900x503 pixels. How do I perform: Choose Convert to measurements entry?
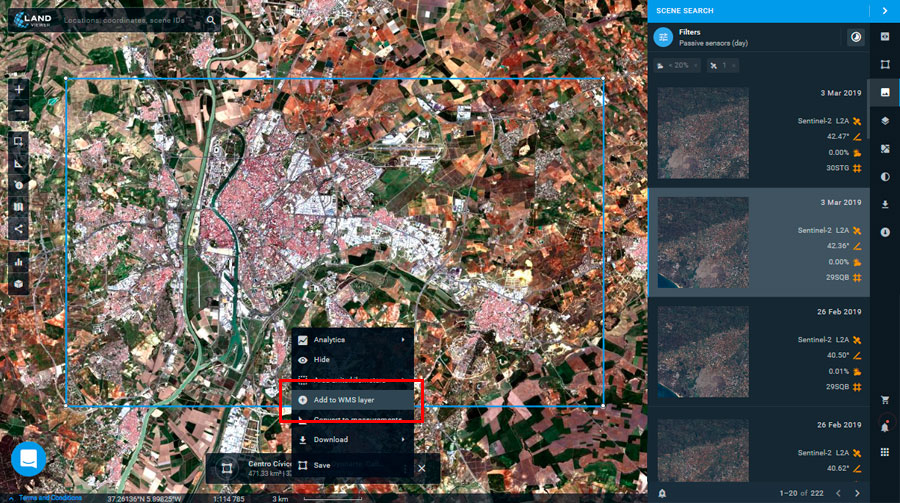[352, 419]
